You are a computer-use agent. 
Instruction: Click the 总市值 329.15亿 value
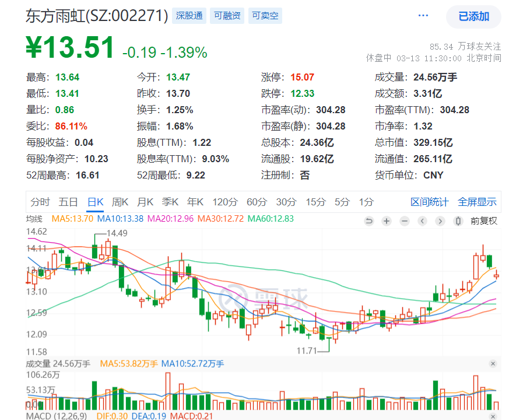[433, 142]
